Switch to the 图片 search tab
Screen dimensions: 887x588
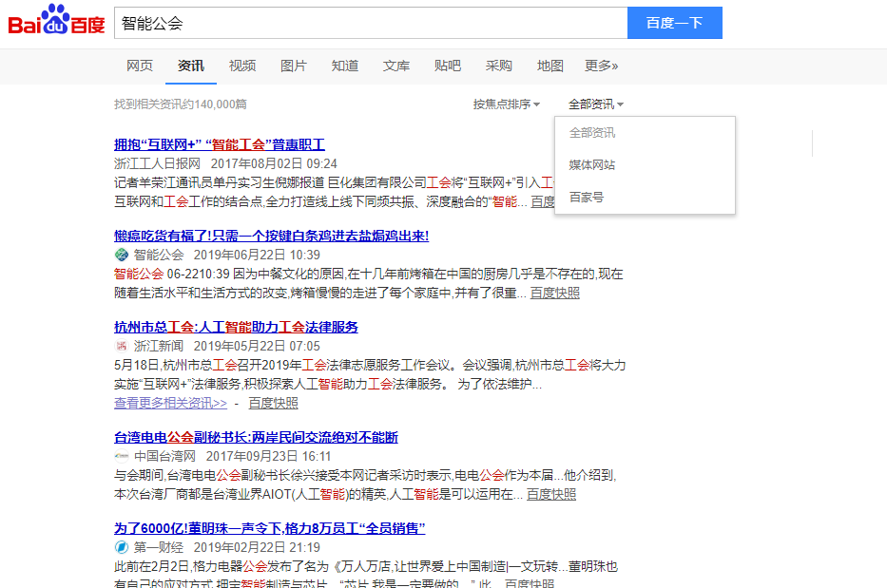[294, 66]
